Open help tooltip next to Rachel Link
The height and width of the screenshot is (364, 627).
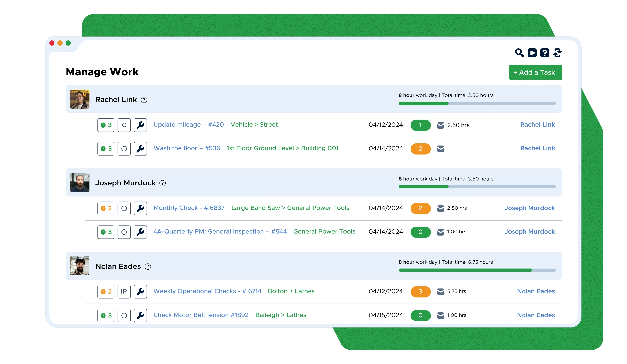pyautogui.click(x=144, y=100)
